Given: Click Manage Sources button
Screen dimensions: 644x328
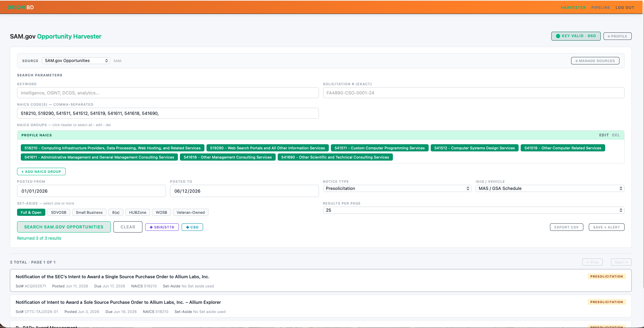Looking at the screenshot, I should [x=595, y=61].
